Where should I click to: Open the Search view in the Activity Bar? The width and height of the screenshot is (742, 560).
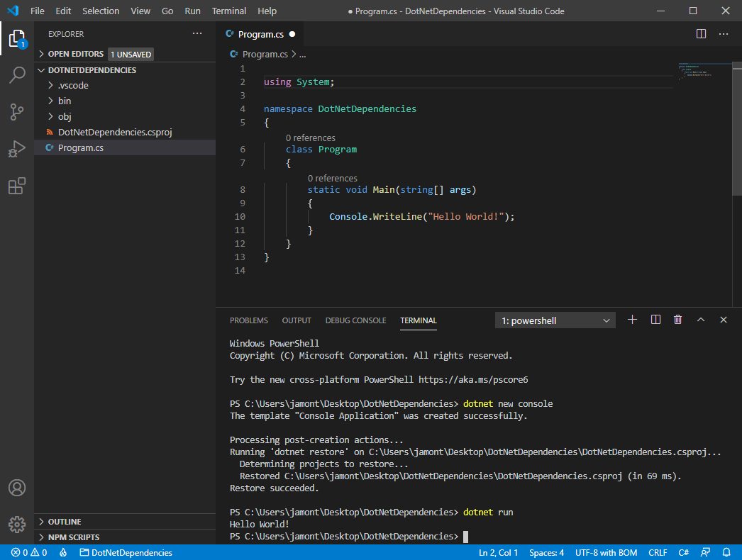point(17,75)
